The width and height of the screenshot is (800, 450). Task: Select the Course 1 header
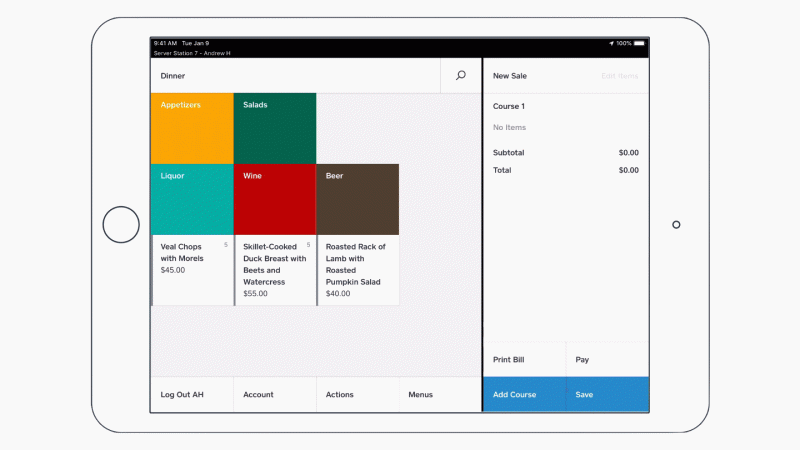[509, 106]
